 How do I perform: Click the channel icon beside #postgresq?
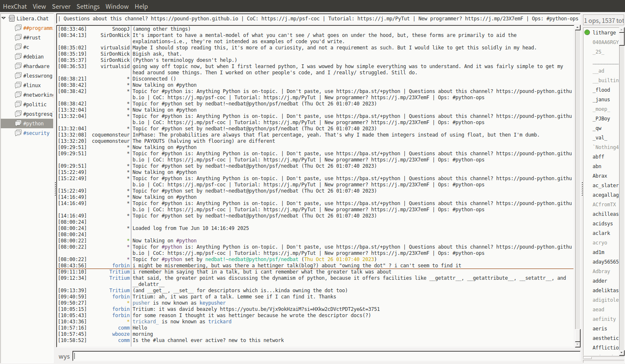tap(18, 114)
